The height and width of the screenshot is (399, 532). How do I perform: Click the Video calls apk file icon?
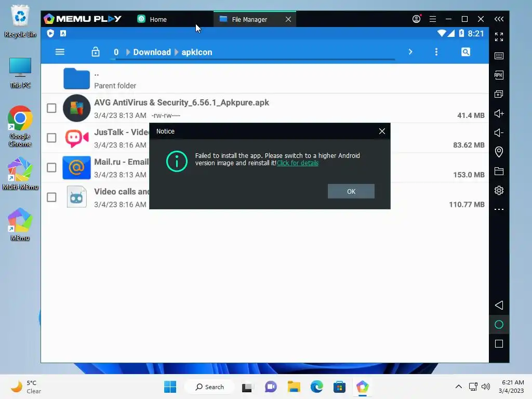coord(77,197)
